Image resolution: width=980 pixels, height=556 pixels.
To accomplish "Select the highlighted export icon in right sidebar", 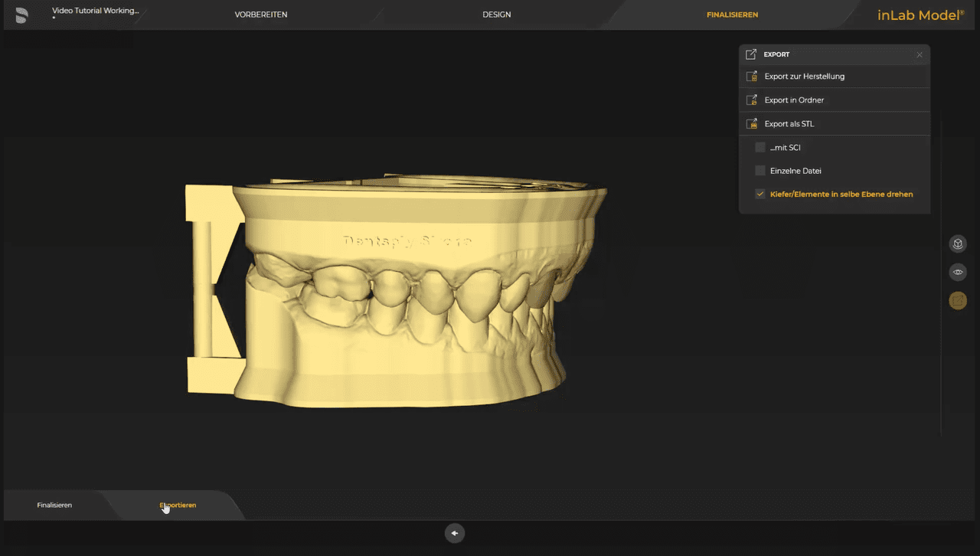I will coord(958,300).
